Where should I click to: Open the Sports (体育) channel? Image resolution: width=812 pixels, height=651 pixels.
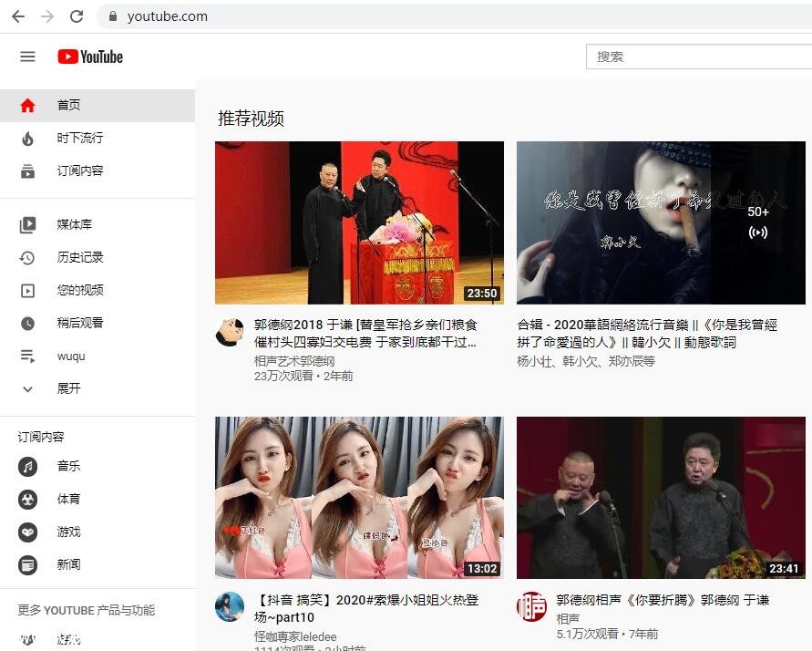(68, 500)
